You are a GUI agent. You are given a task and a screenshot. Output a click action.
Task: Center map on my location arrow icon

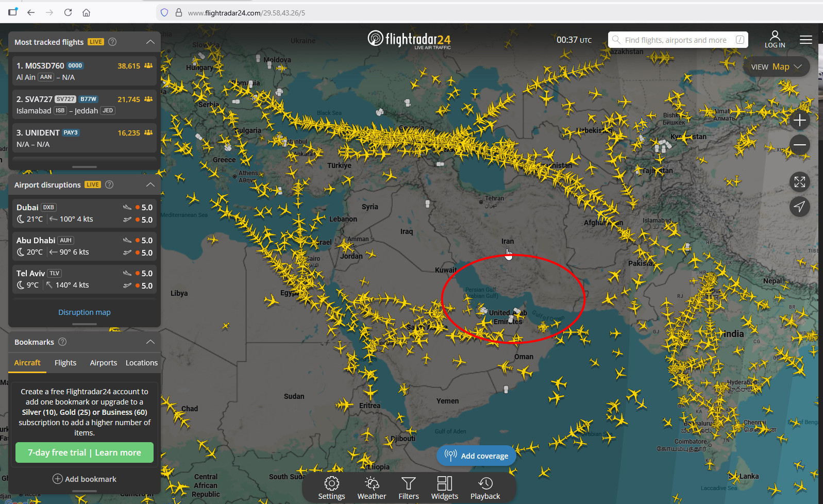pos(800,207)
